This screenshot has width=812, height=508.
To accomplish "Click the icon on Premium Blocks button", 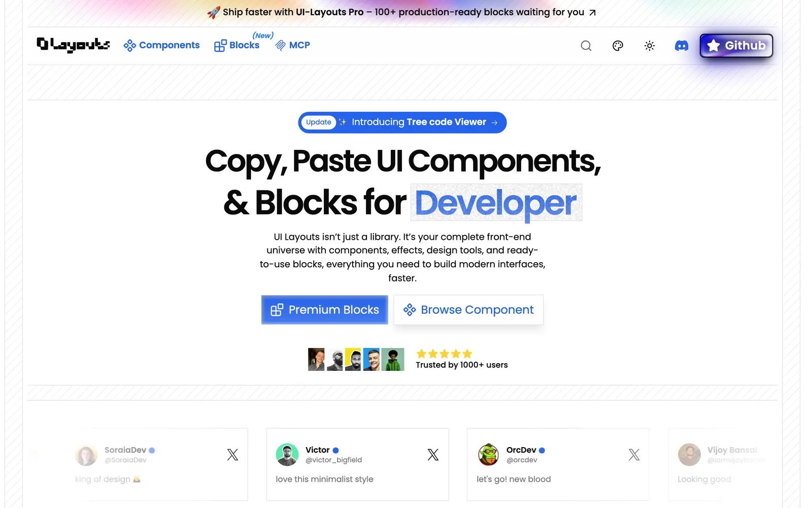I will click(277, 310).
